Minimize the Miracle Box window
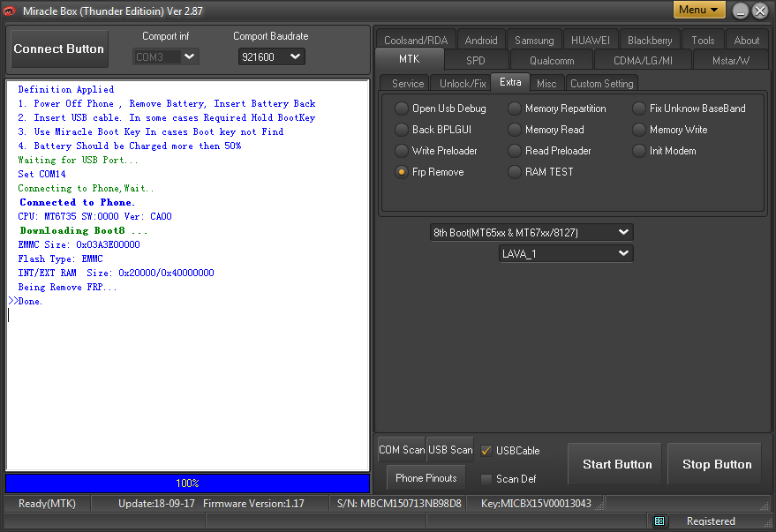 click(741, 11)
